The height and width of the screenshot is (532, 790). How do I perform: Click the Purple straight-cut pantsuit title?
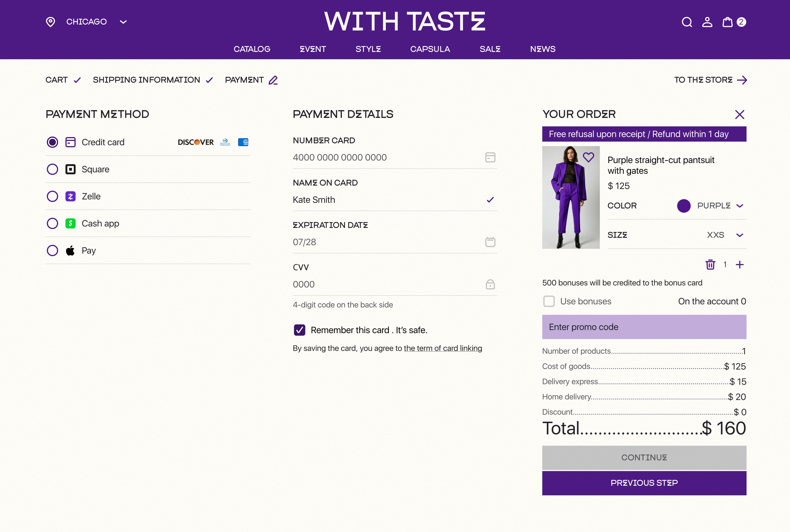[661, 165]
